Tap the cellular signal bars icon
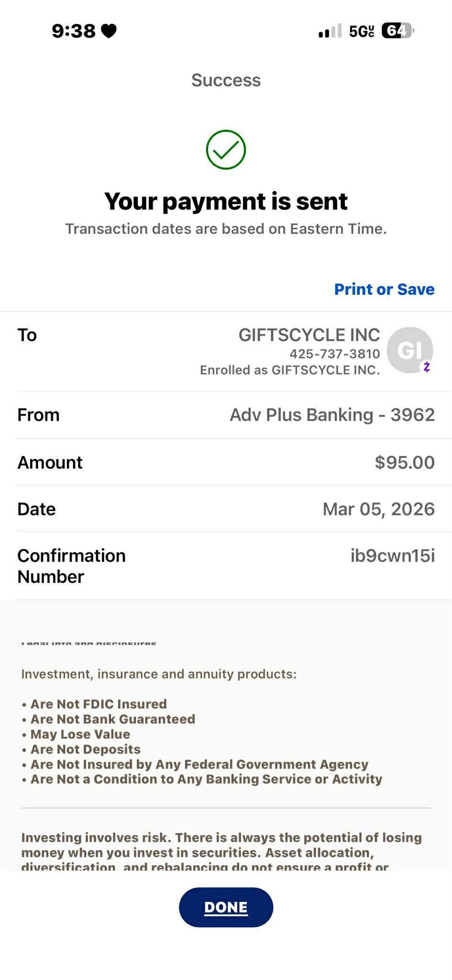 coord(330,31)
